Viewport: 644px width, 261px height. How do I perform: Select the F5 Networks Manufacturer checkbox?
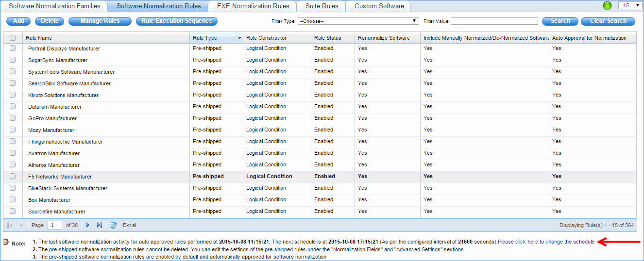tap(13, 177)
